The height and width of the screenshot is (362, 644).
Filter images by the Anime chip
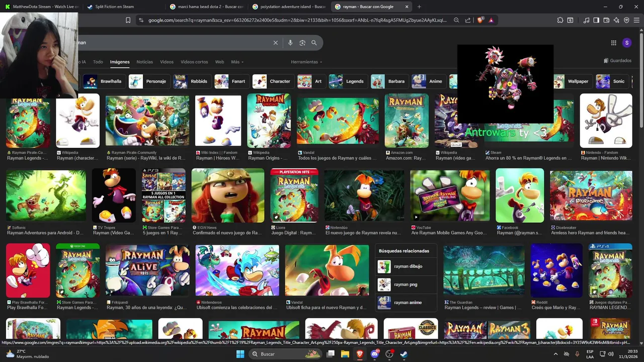[428, 81]
